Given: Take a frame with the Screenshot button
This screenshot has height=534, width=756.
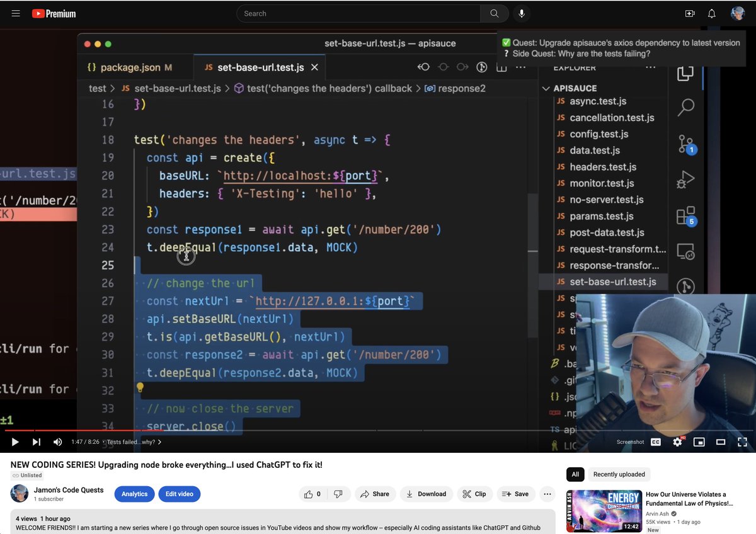Looking at the screenshot, I should tap(630, 442).
